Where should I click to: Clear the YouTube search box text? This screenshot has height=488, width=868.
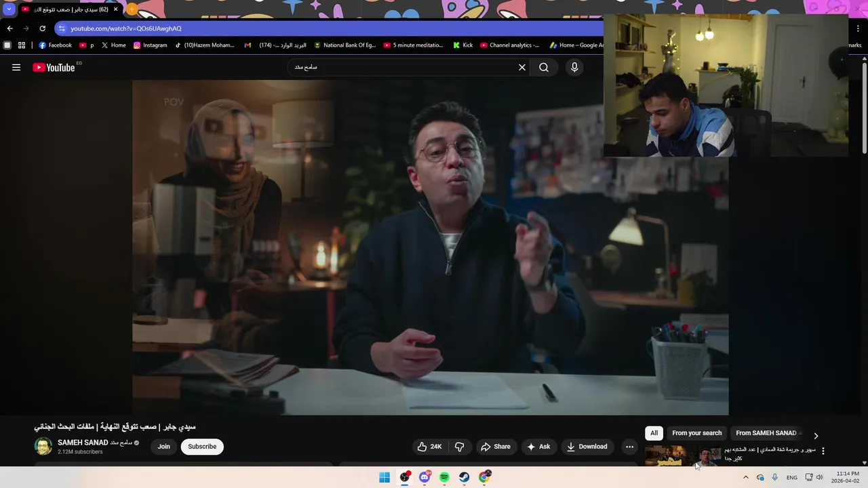pos(522,67)
